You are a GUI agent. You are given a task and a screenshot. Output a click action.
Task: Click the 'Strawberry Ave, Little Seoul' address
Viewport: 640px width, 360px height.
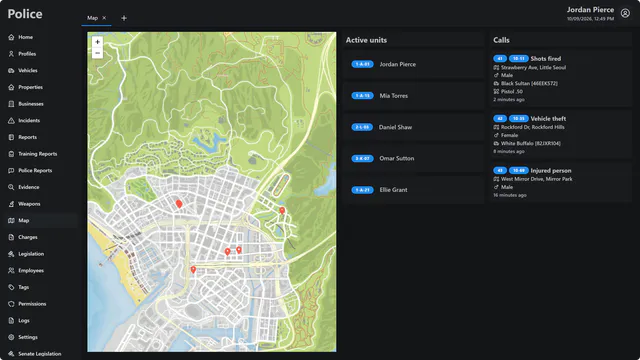click(x=533, y=67)
